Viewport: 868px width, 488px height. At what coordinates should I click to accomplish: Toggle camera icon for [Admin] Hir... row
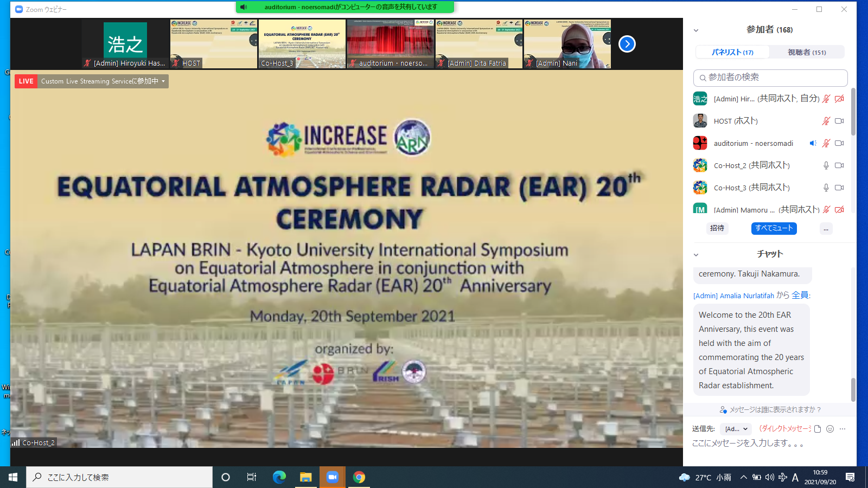(x=839, y=99)
